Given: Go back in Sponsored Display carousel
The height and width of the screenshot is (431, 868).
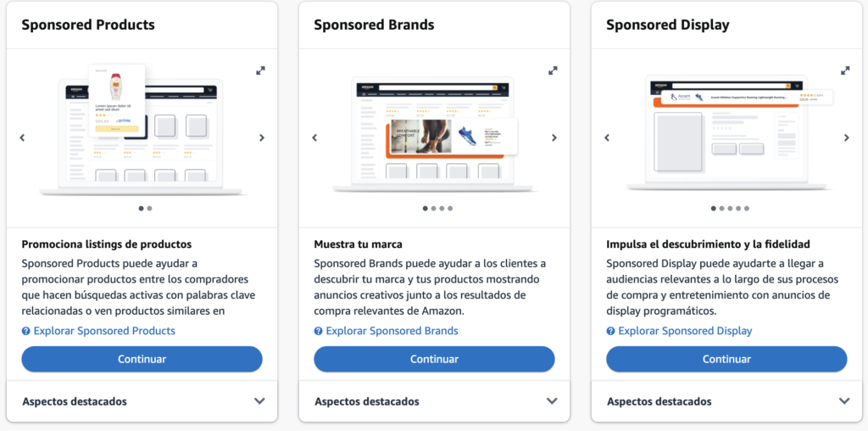Looking at the screenshot, I should (x=607, y=137).
